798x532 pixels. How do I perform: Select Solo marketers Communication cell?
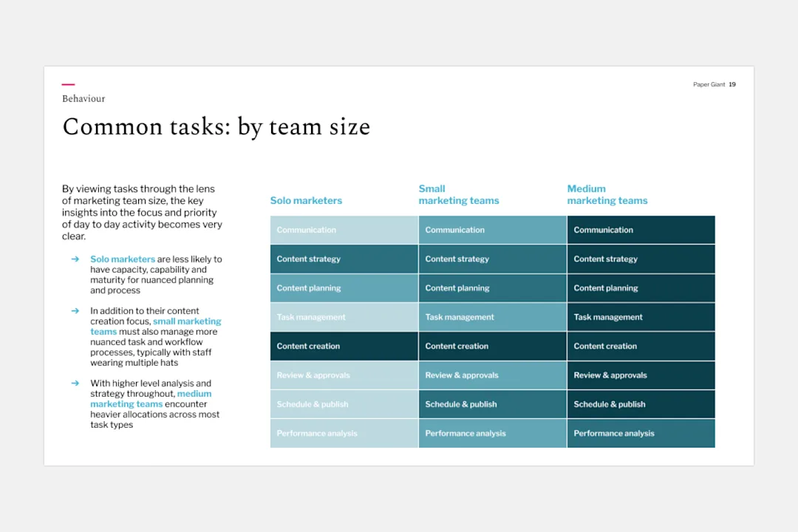[344, 230]
